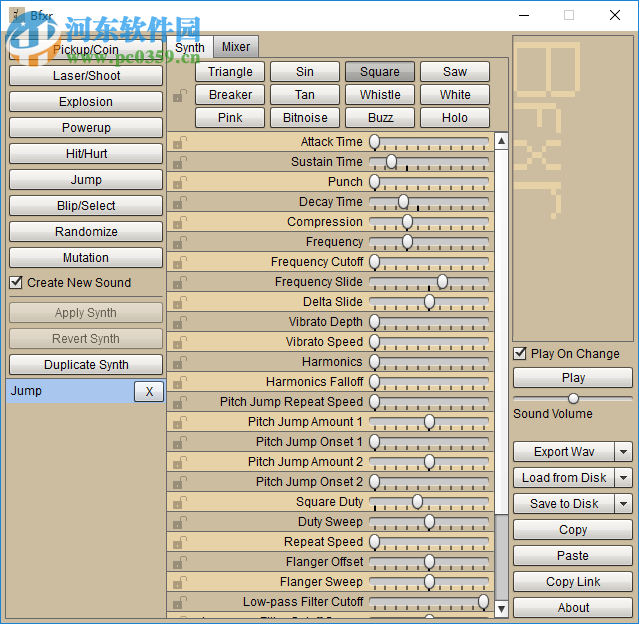
Task: Open the Load from Disk dropdown arrow
Action: [x=623, y=478]
